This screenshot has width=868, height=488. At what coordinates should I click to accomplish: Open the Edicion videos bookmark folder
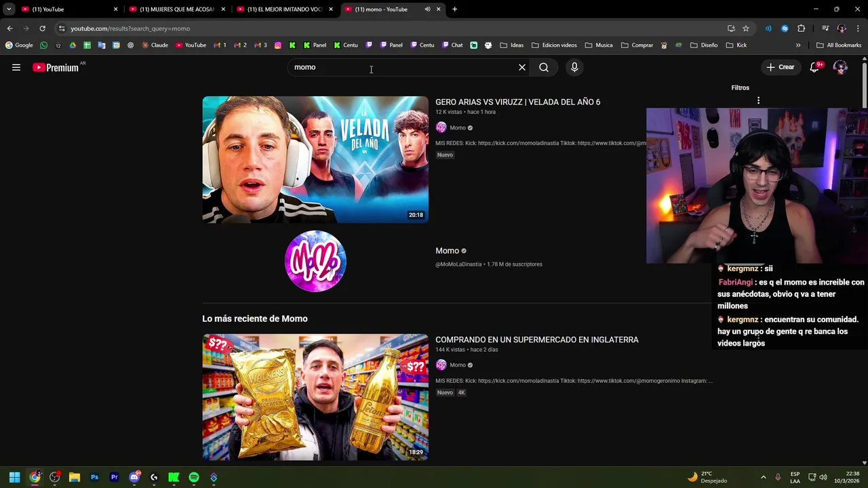(554, 45)
